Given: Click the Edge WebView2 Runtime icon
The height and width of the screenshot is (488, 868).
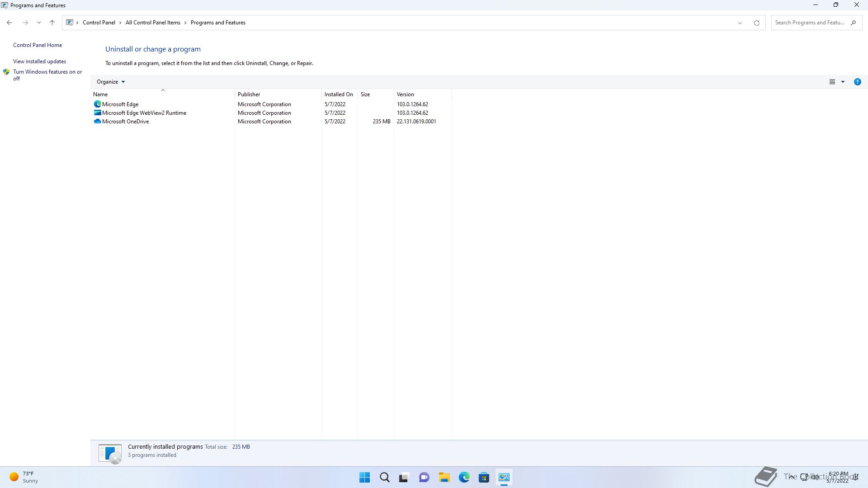Looking at the screenshot, I should click(x=97, y=113).
